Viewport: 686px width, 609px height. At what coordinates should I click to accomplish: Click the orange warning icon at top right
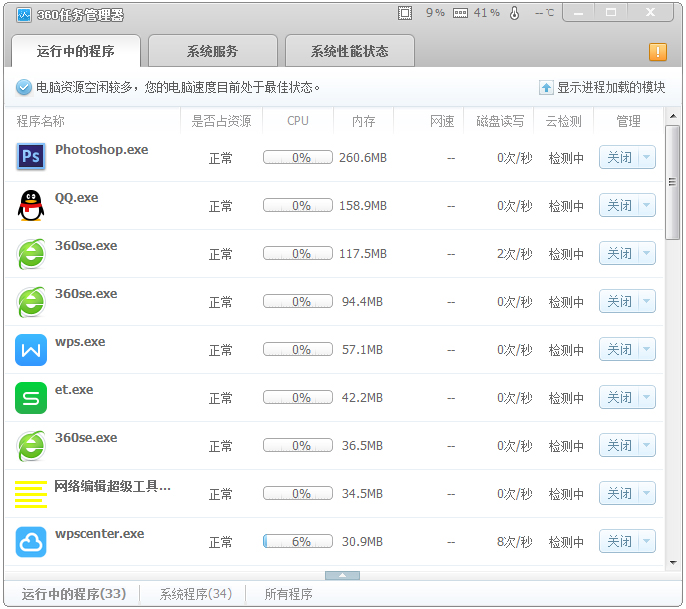[657, 52]
